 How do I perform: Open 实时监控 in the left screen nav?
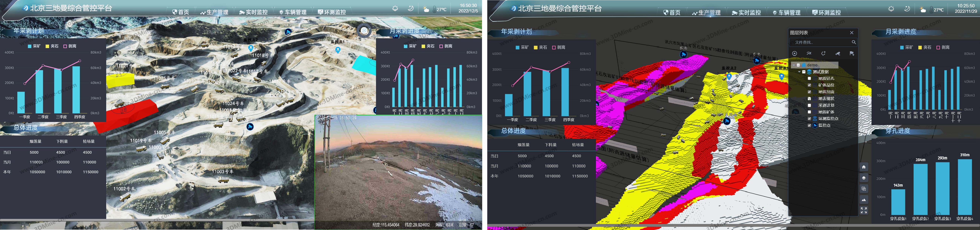pyautogui.click(x=253, y=12)
